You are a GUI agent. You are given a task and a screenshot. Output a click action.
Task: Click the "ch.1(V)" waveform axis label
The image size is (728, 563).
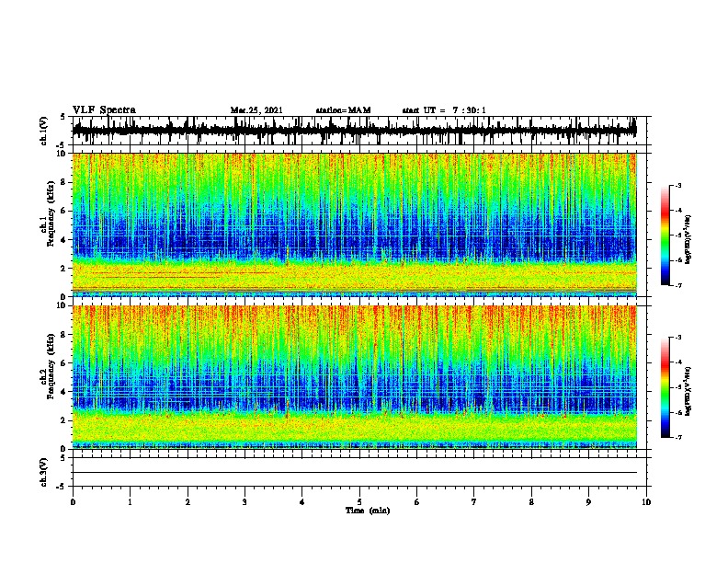[x=44, y=131]
